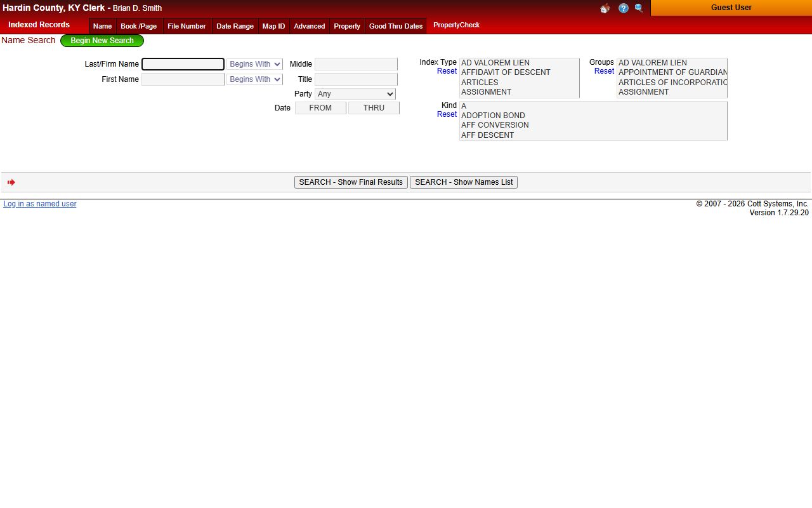Screen dimensions: 812x508
Task: Switch to Book/Page search tab
Action: (x=138, y=26)
